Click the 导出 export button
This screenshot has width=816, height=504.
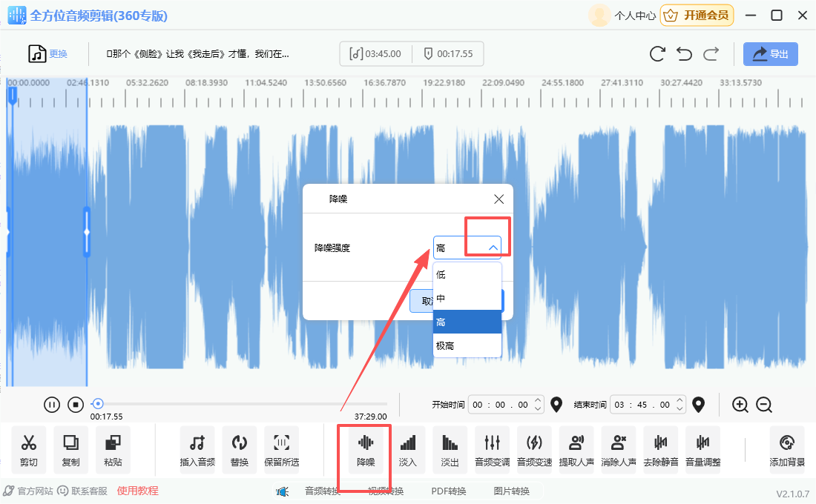coord(771,54)
